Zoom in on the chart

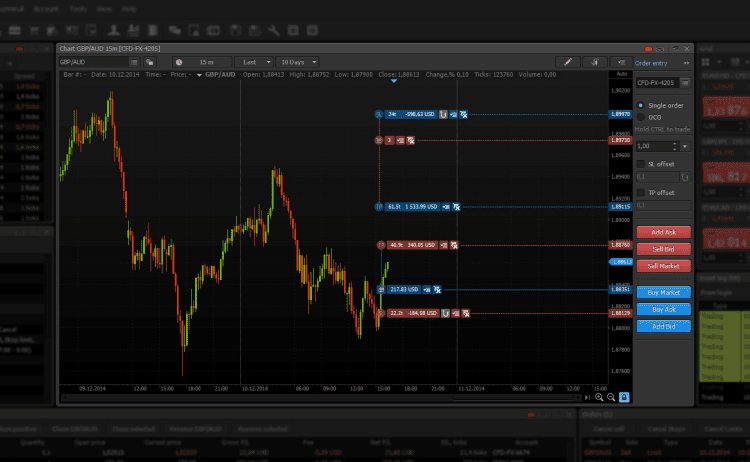point(599,397)
